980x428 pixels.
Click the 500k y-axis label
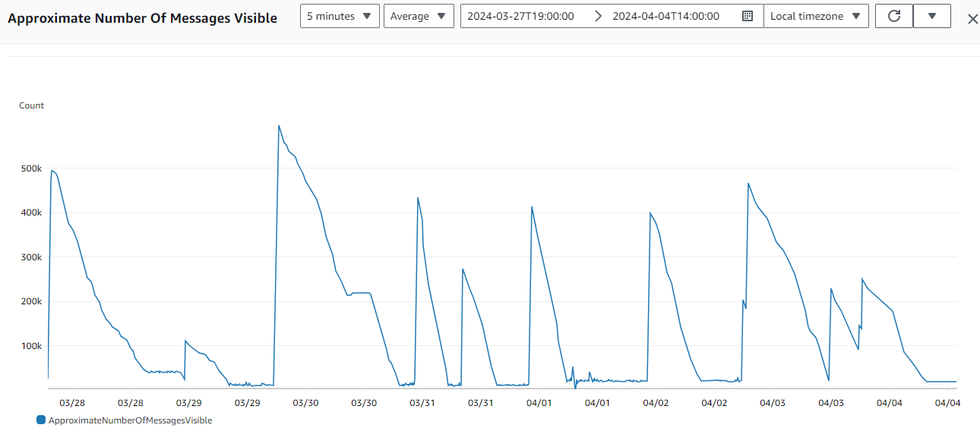click(31, 168)
